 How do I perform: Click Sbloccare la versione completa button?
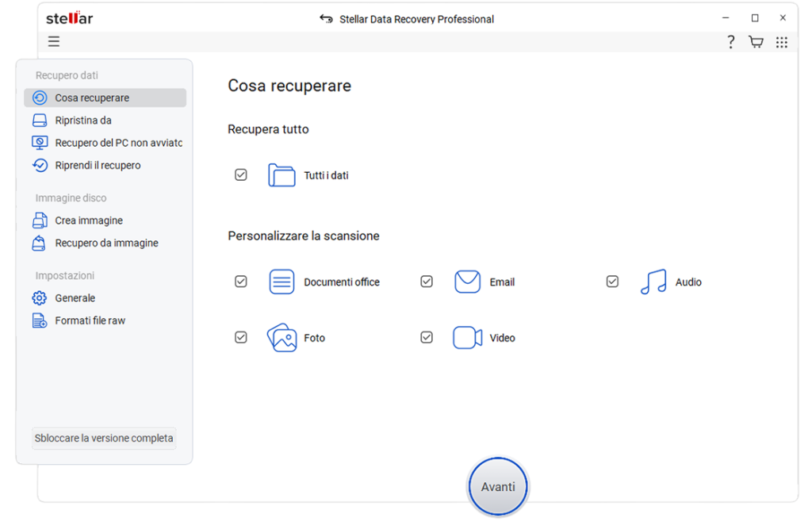(104, 439)
